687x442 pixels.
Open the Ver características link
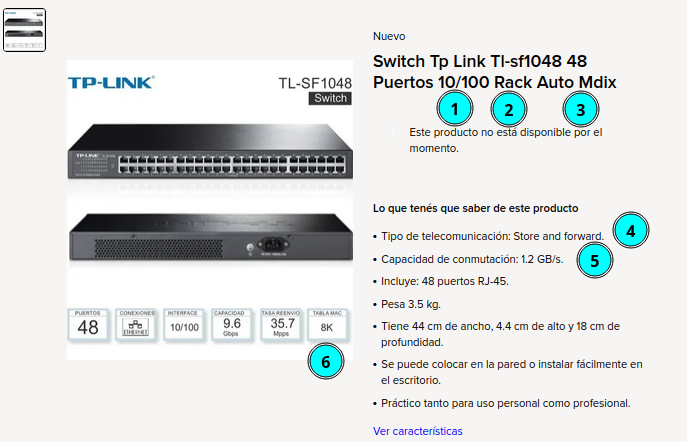pos(418,431)
